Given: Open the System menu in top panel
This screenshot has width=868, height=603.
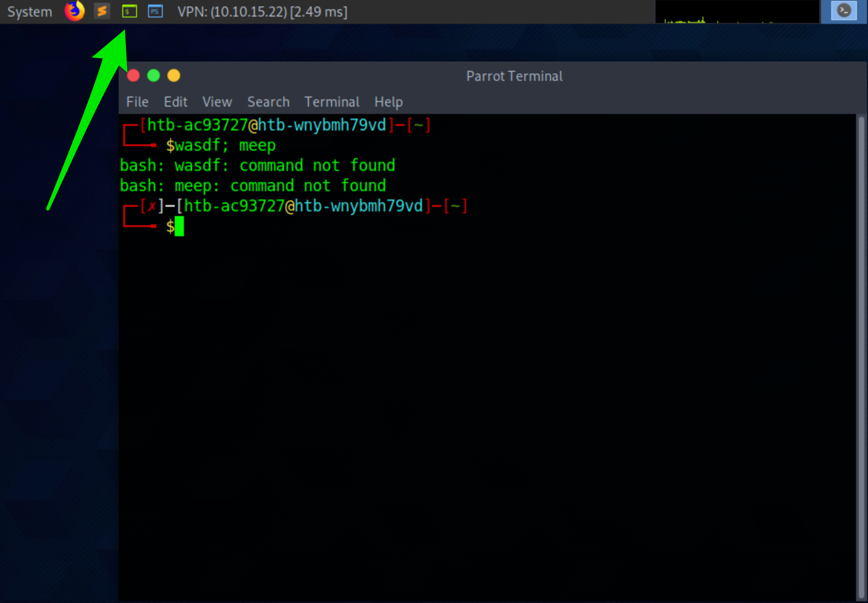Looking at the screenshot, I should [29, 11].
